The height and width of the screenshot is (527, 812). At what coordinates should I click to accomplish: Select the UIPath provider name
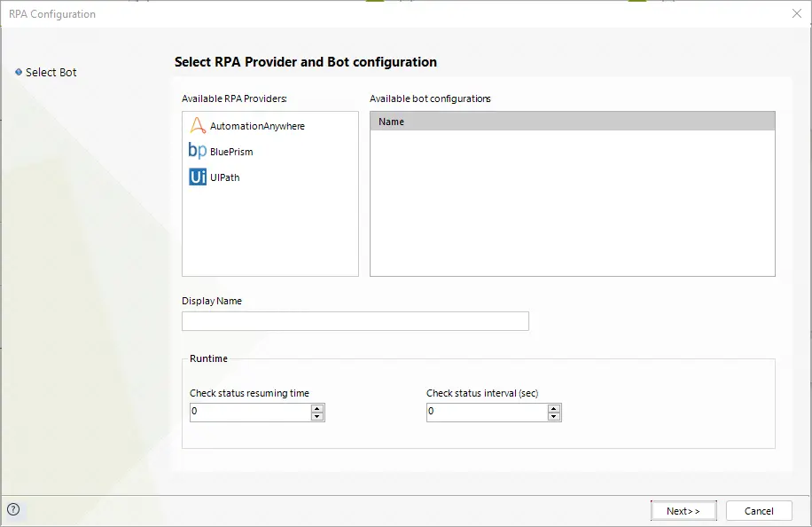click(225, 177)
